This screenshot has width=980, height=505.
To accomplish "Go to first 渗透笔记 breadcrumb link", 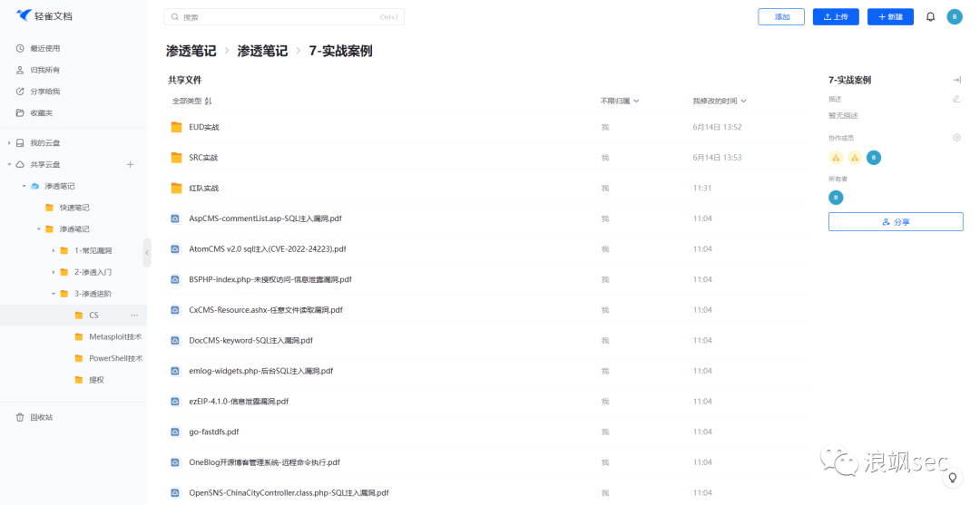I will (x=191, y=51).
